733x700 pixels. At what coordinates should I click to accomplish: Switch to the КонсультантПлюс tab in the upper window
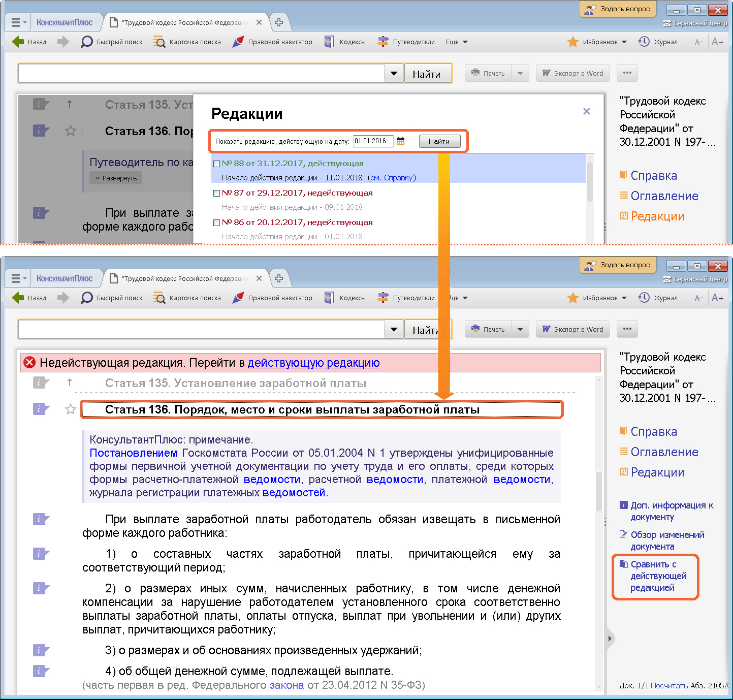click(x=65, y=22)
